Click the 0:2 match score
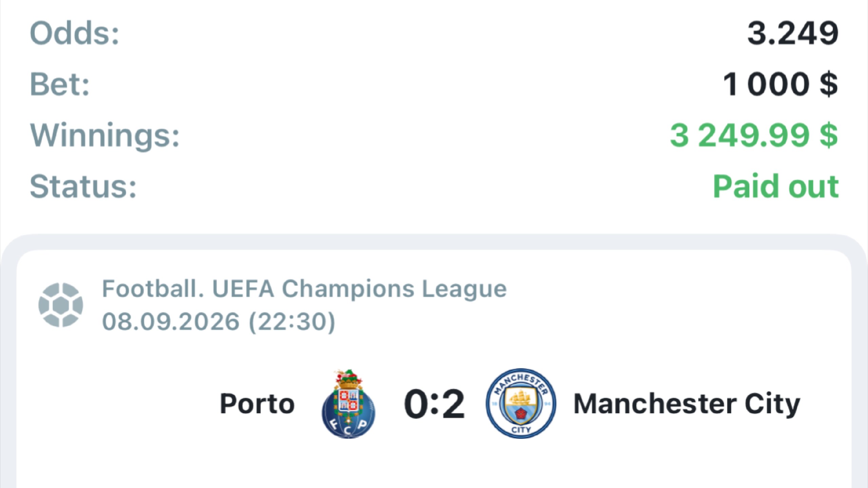The width and height of the screenshot is (868, 488). (434, 404)
